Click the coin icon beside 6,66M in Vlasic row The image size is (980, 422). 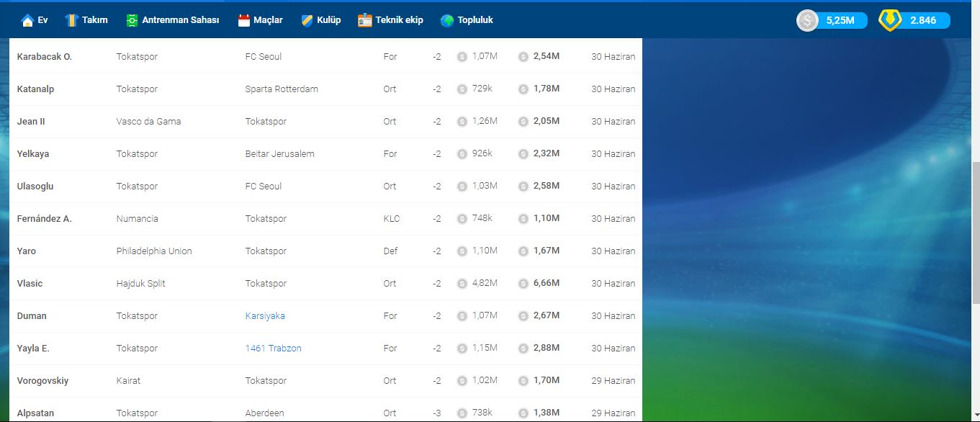(523, 283)
